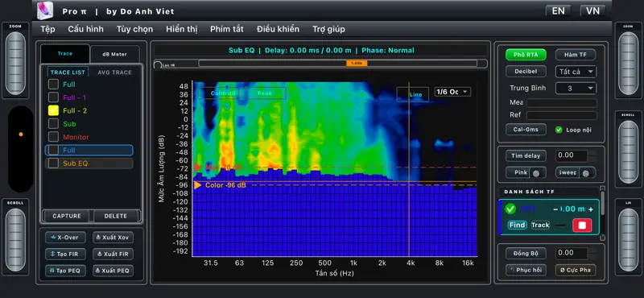The image size is (644, 298).
Task: Open the Hiển thị menu
Action: (182, 29)
